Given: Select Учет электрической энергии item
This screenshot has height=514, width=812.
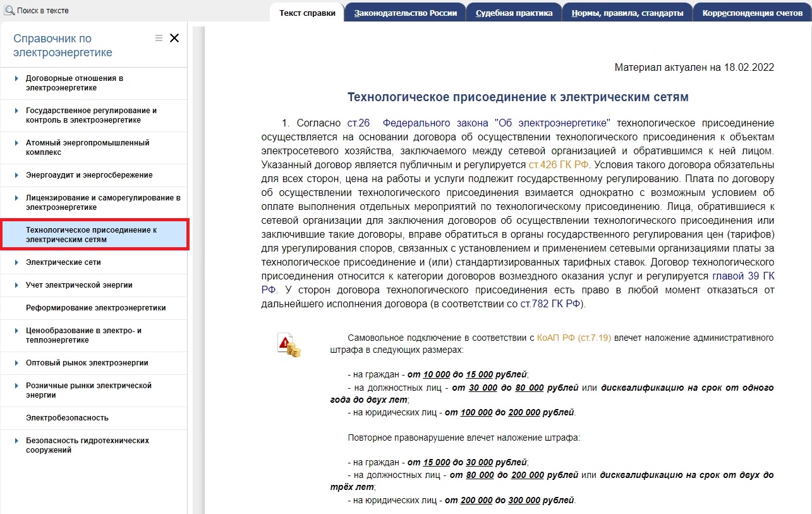Looking at the screenshot, I should pyautogui.click(x=94, y=285).
